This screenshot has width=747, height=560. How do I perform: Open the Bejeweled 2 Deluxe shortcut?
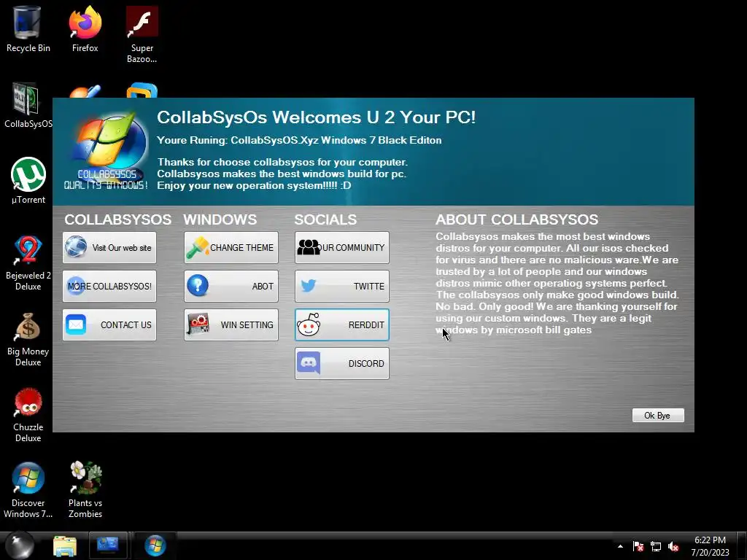tap(28, 262)
